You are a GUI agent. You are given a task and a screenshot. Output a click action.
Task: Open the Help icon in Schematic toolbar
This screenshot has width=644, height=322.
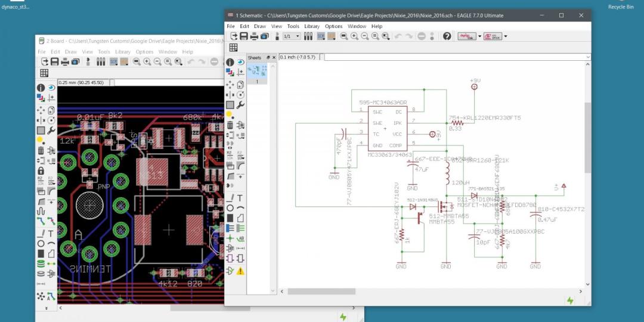[x=447, y=36]
